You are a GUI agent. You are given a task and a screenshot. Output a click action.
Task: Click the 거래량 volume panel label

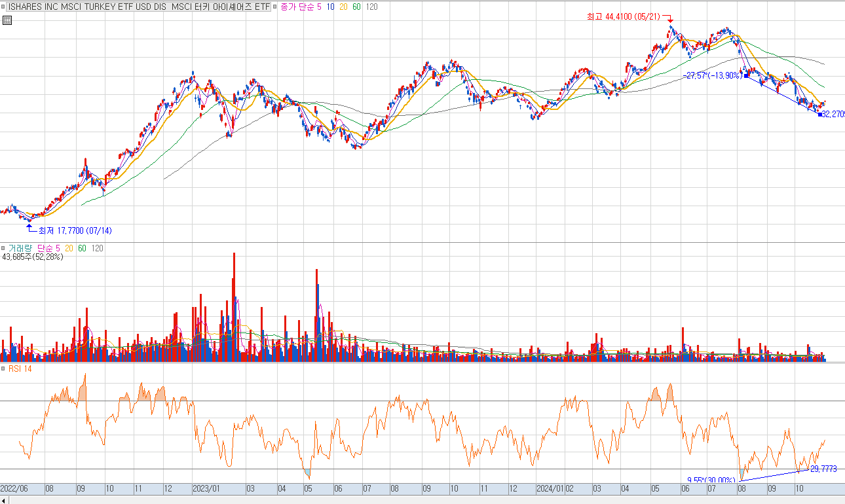point(21,248)
